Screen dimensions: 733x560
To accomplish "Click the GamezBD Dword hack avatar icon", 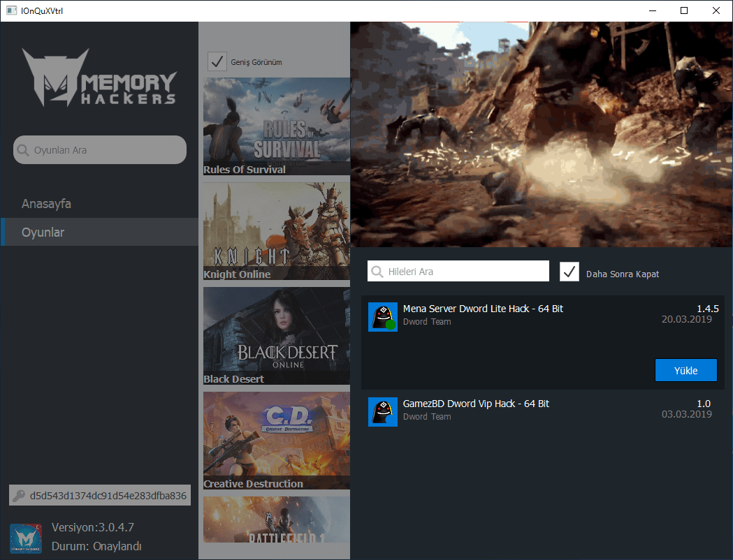I will pyautogui.click(x=383, y=412).
